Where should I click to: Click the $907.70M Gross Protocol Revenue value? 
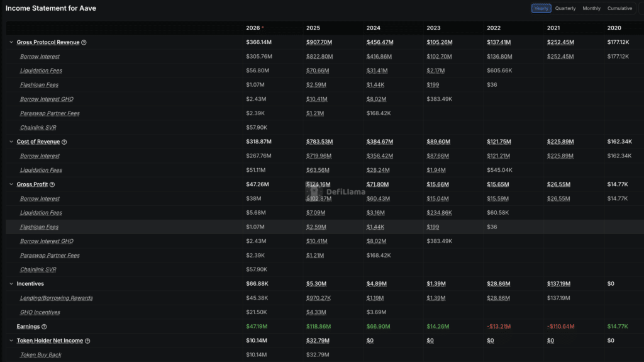[319, 42]
